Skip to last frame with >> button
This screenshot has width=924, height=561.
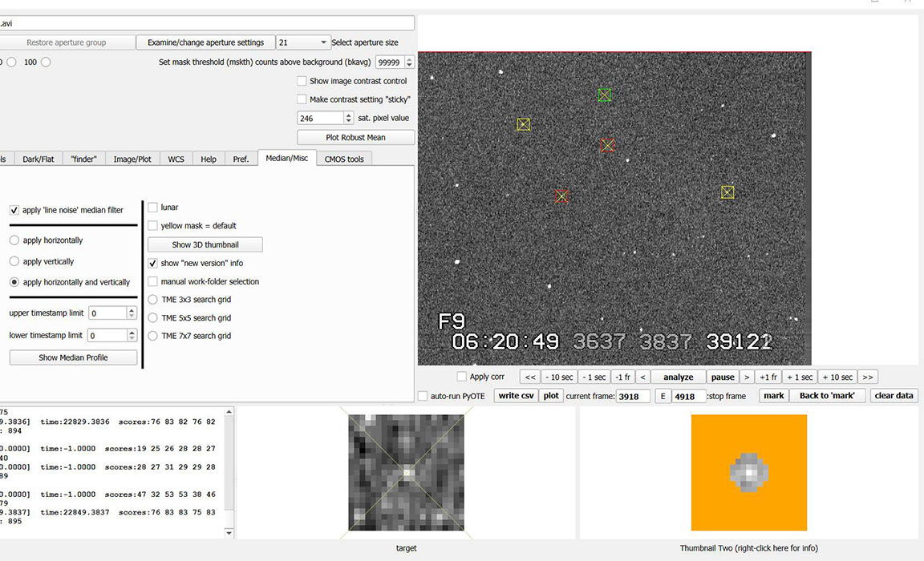(867, 377)
